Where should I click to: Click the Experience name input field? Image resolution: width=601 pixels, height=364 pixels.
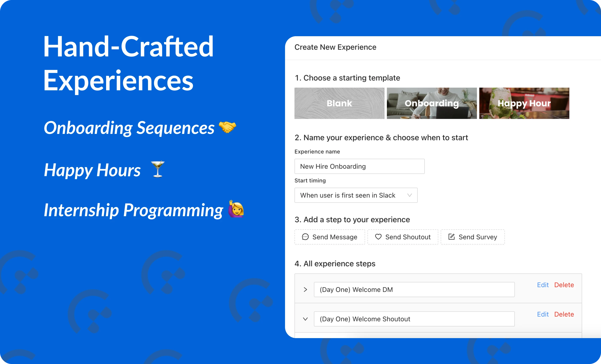coord(360,166)
